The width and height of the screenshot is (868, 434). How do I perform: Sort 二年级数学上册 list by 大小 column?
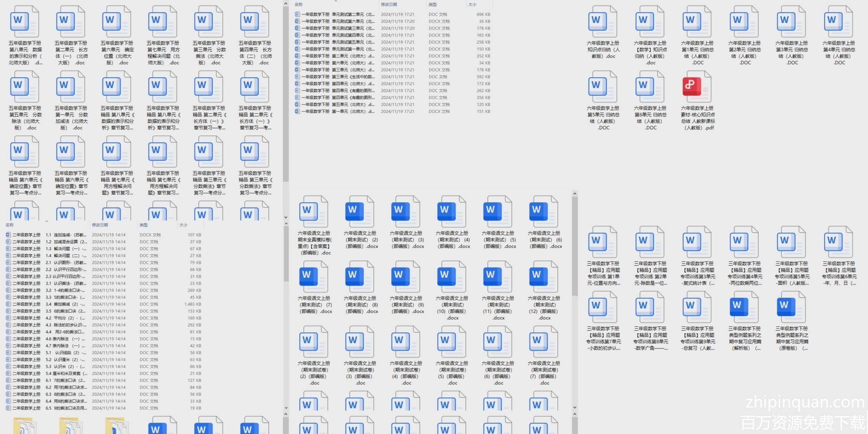click(184, 225)
